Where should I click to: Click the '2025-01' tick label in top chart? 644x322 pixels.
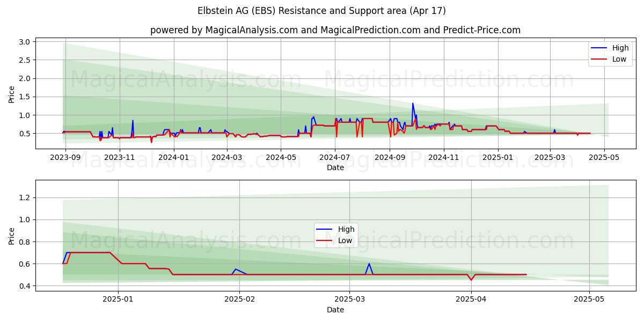click(499, 157)
